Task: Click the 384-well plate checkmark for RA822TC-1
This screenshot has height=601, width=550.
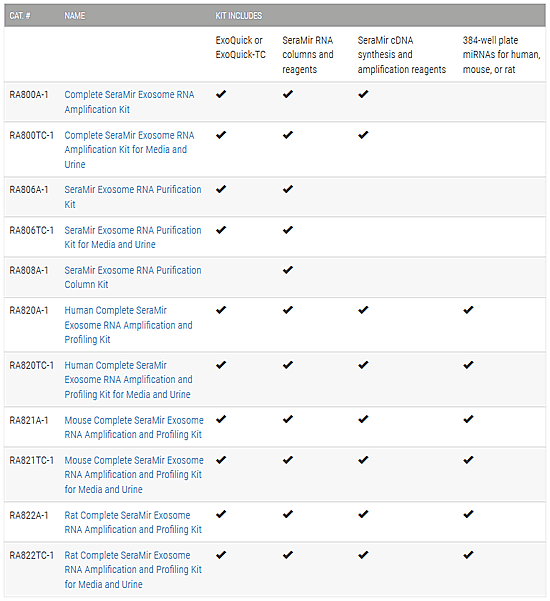Action: [468, 555]
